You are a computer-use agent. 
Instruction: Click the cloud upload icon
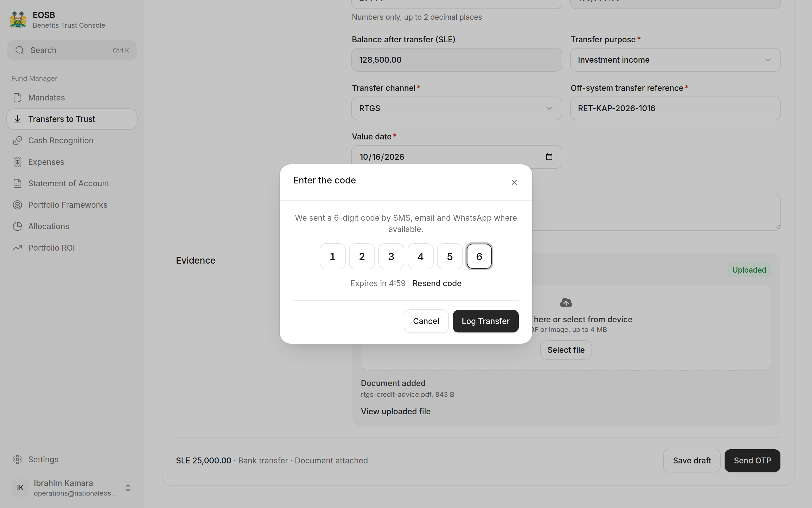coord(566,303)
